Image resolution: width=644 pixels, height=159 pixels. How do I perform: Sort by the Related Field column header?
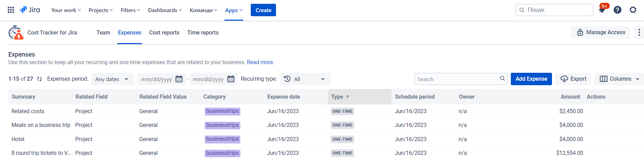pos(92,97)
